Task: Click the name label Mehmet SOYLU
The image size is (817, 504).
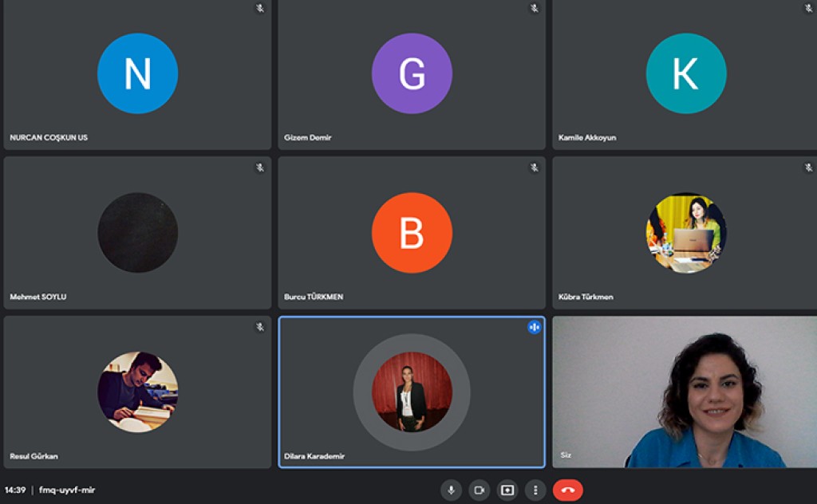Action: tap(38, 297)
